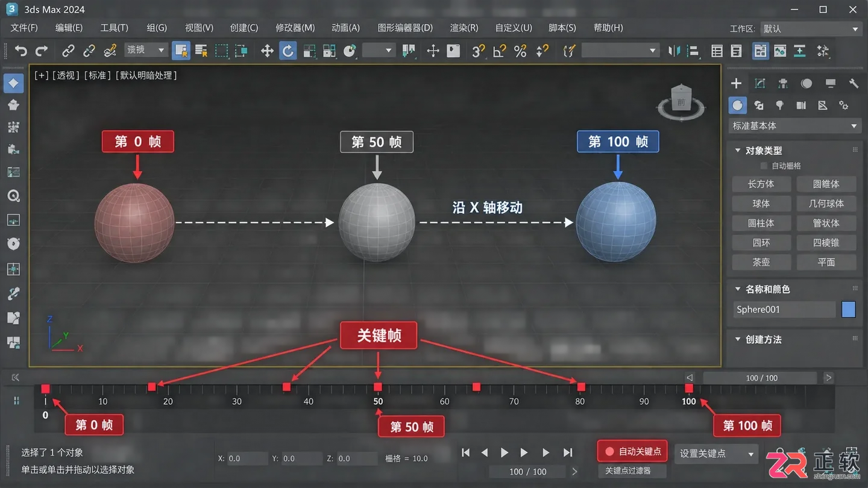Select the Link objects tool
The image size is (868, 488).
(69, 51)
